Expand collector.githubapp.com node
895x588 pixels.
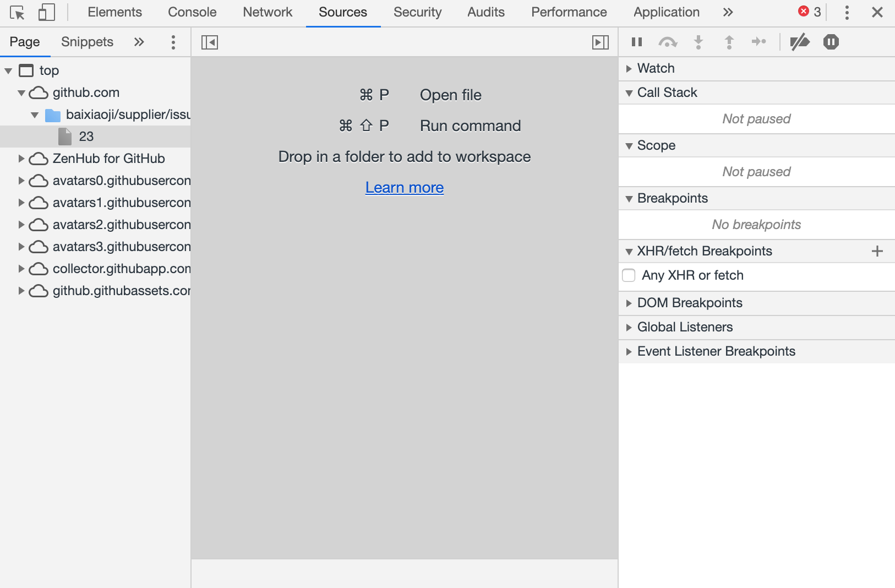point(21,269)
